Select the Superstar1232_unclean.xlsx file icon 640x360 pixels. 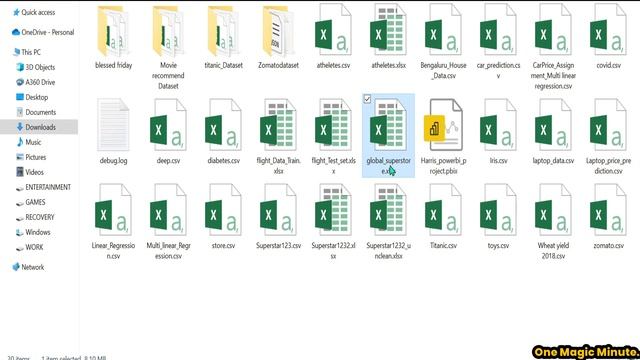pos(388,210)
